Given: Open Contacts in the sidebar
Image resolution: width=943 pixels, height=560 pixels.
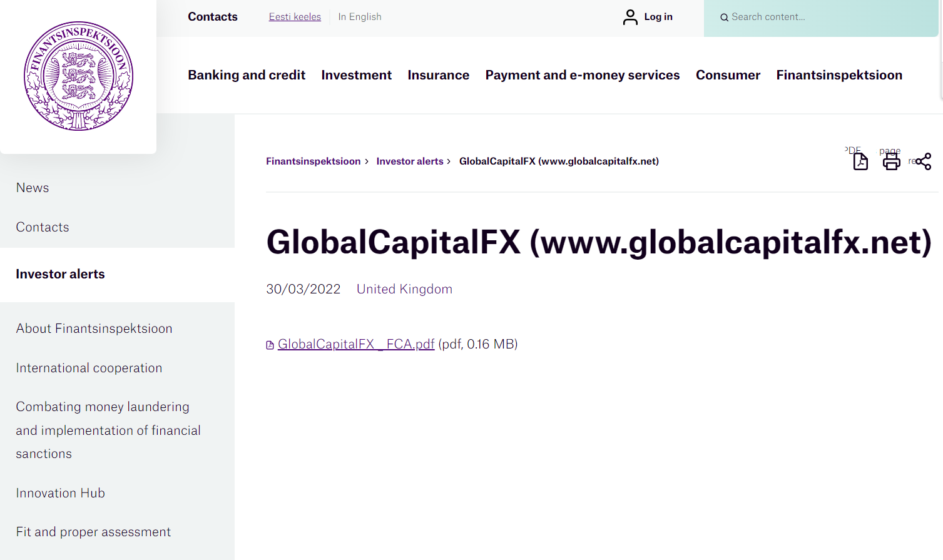Looking at the screenshot, I should (x=43, y=227).
